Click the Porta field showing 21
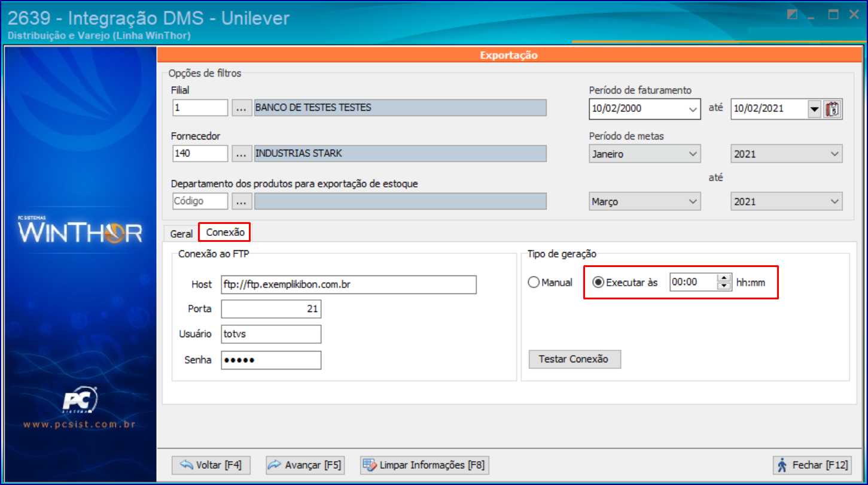 [271, 310]
